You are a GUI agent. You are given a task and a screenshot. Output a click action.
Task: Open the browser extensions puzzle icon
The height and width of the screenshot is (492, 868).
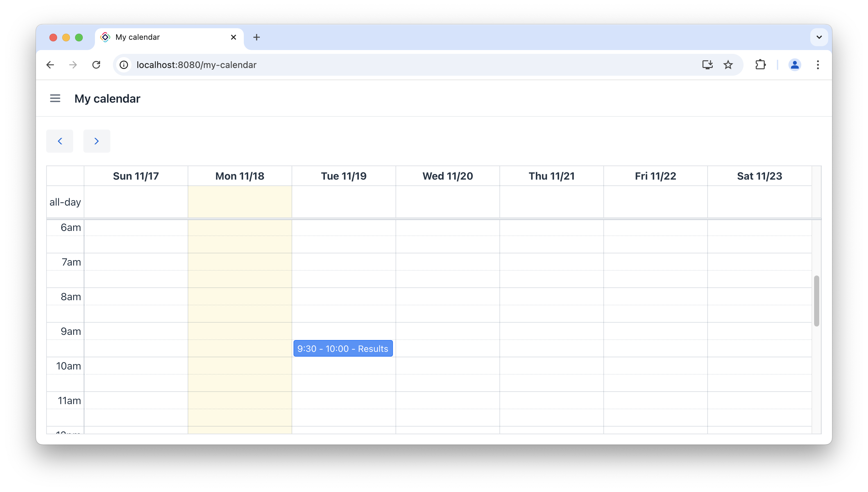(760, 65)
